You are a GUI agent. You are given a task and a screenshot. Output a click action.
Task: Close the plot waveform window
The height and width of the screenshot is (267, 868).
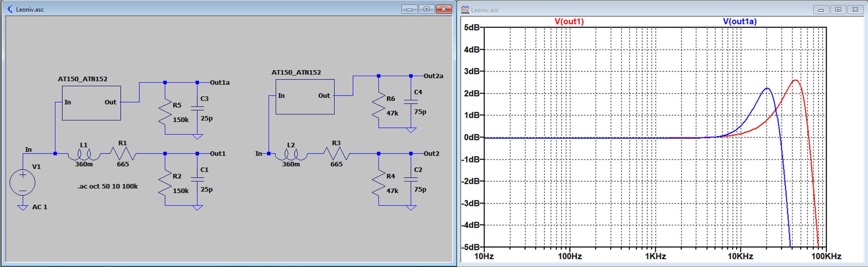(855, 9)
